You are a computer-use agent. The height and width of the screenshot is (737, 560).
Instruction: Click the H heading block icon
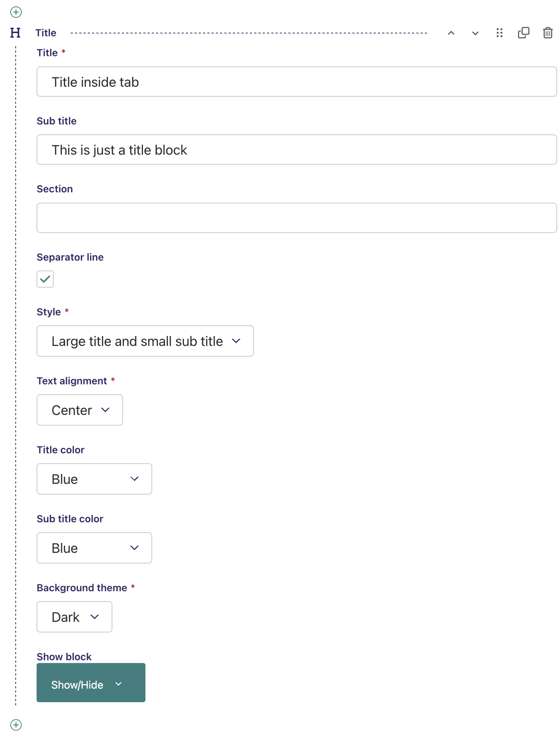click(x=15, y=33)
